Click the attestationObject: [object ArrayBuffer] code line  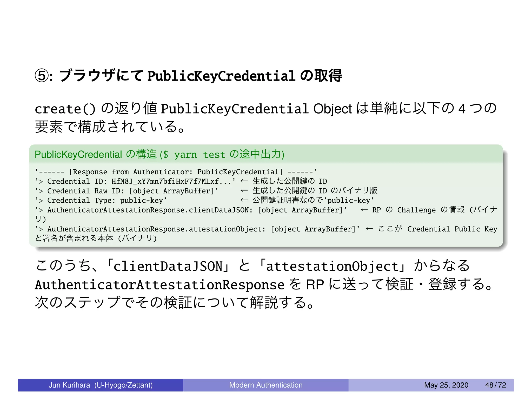(x=197, y=229)
